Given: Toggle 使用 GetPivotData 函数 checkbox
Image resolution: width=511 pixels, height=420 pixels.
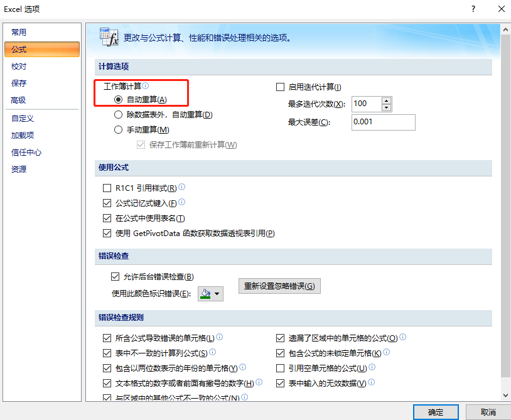Looking at the screenshot, I should [x=107, y=234].
